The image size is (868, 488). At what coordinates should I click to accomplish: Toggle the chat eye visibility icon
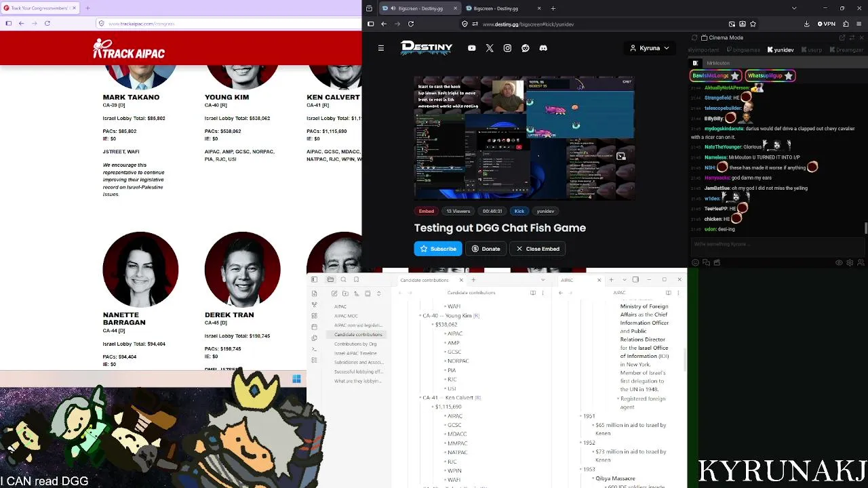[839, 263]
